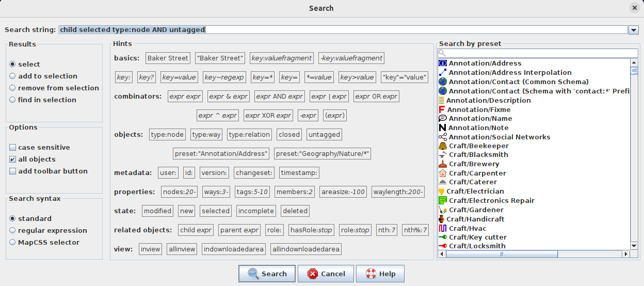Click the search string input field
644x286 pixels.
click(343, 30)
